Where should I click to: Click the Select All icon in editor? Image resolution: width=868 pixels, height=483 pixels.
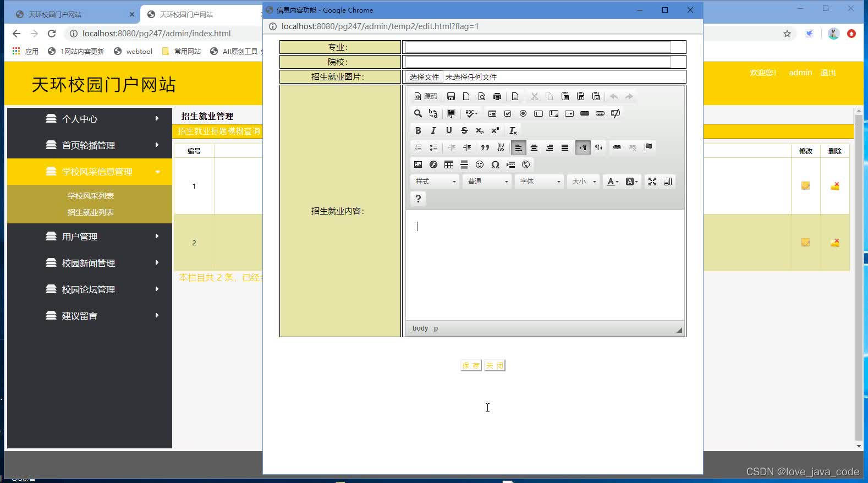pyautogui.click(x=451, y=113)
